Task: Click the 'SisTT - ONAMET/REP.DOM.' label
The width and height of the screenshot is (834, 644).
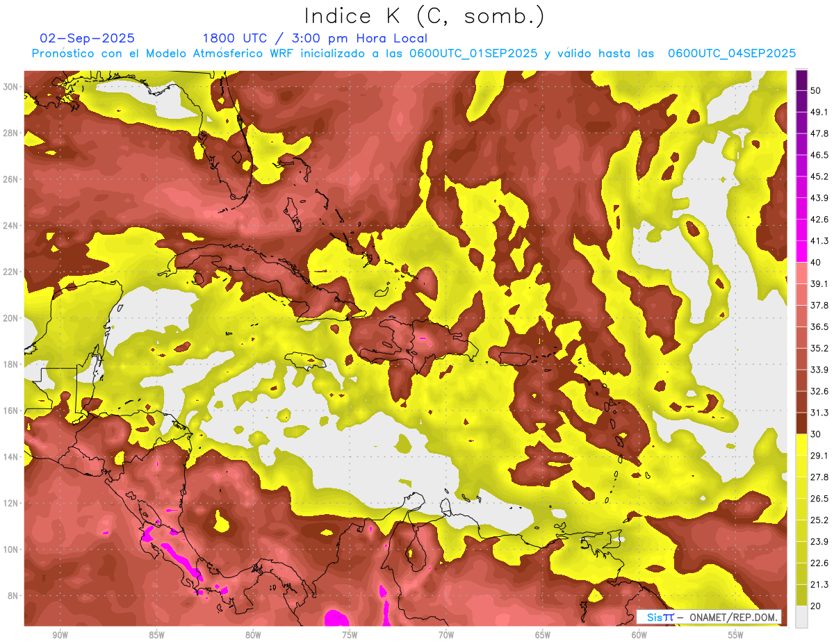Action: [709, 617]
